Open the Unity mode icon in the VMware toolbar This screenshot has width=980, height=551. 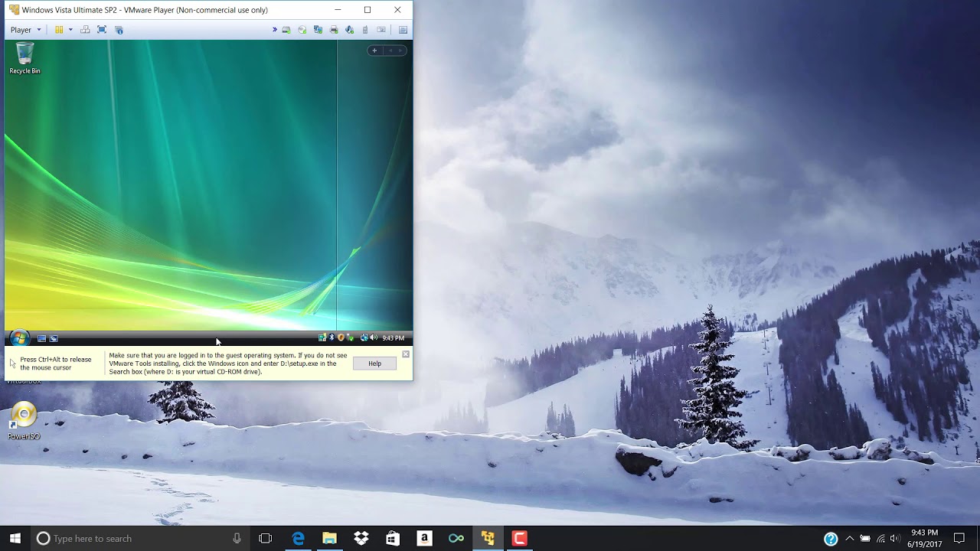point(119,30)
